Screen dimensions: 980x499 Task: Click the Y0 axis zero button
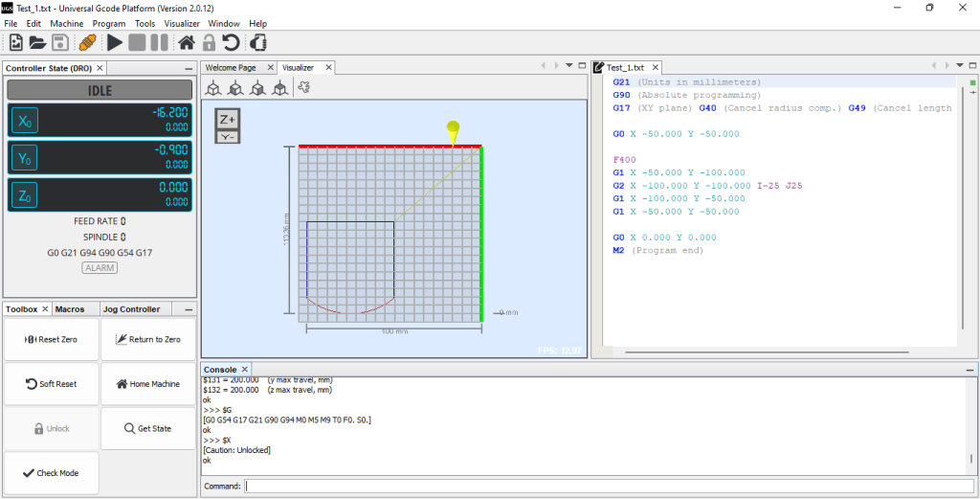[x=24, y=159]
